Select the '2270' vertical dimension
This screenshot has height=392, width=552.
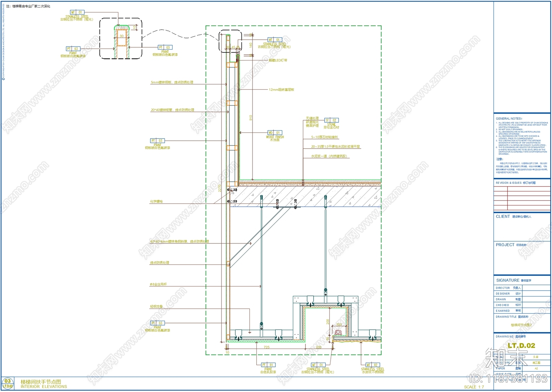(219, 189)
